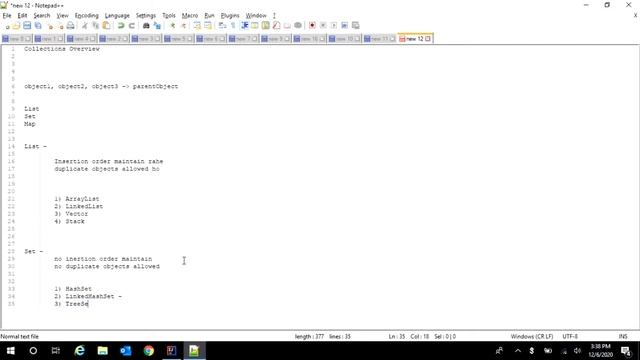Toggle file Monitoring eye icon
640x360 pixels.
[x=298, y=26]
